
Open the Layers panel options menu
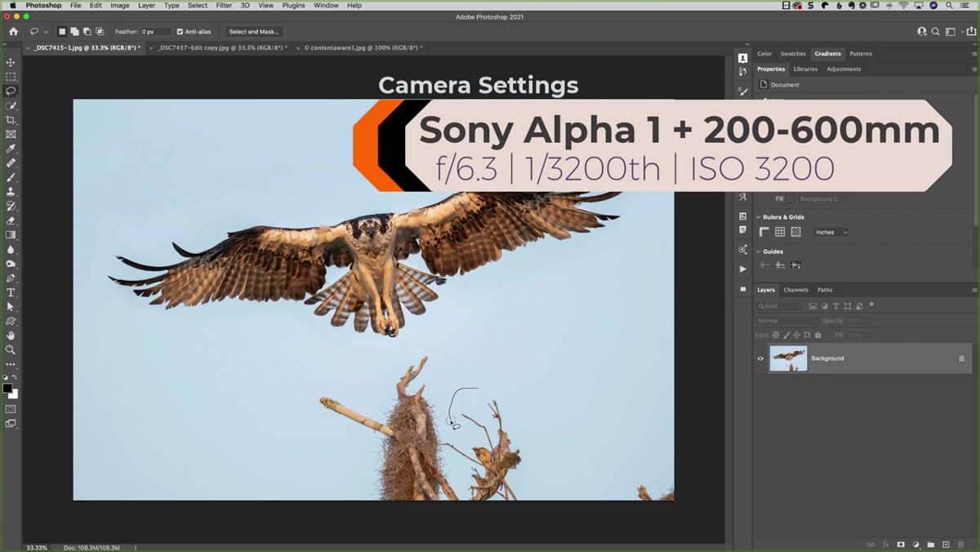point(974,290)
